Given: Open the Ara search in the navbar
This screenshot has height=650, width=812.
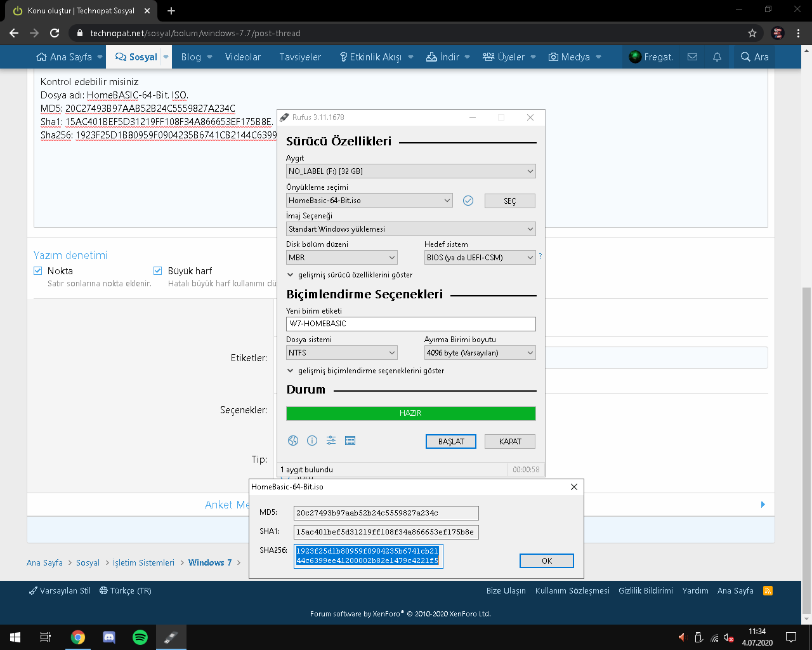Looking at the screenshot, I should click(x=754, y=57).
